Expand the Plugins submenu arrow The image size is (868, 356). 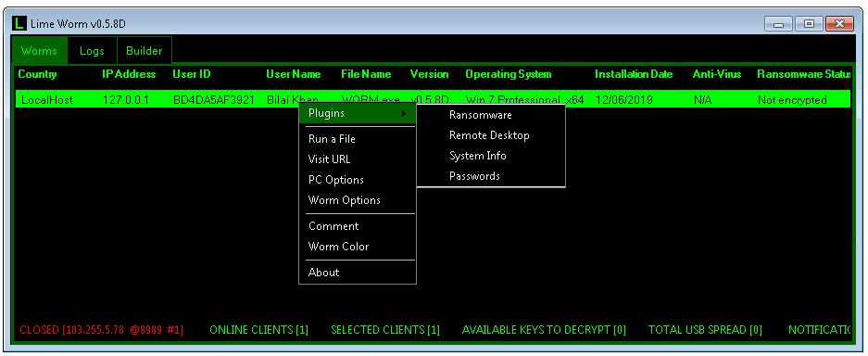point(405,113)
